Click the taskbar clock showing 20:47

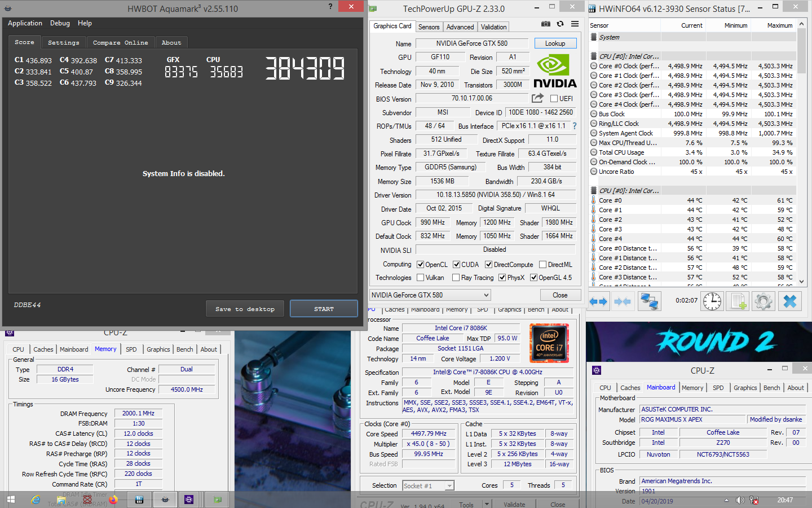point(785,500)
